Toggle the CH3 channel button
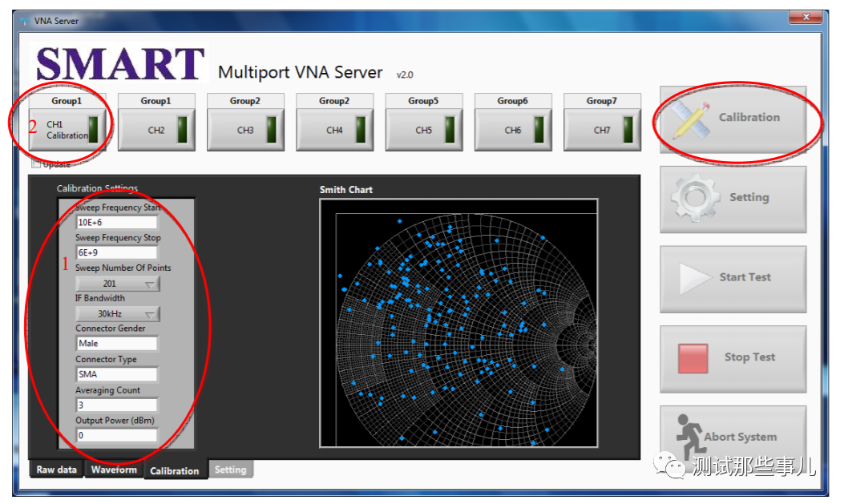 pyautogui.click(x=245, y=130)
